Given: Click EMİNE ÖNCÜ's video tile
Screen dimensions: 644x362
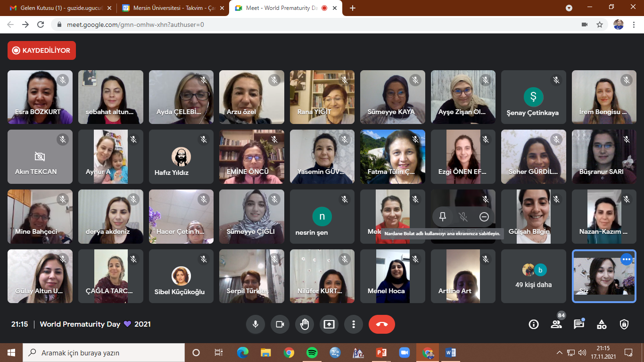Looking at the screenshot, I should [252, 157].
